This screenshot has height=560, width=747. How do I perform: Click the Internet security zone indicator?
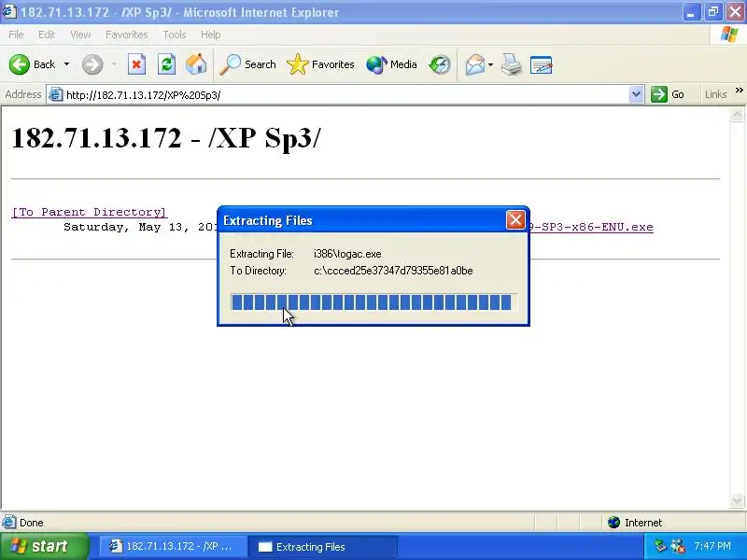(x=635, y=523)
